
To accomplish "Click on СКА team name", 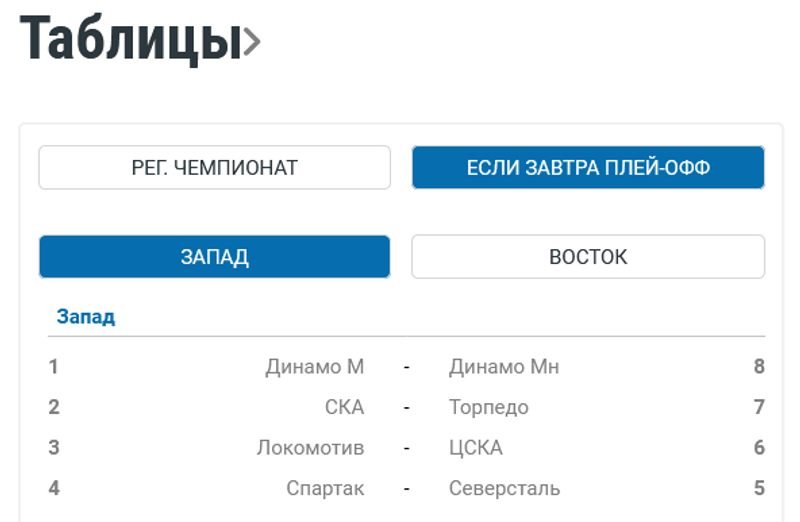I will [344, 408].
